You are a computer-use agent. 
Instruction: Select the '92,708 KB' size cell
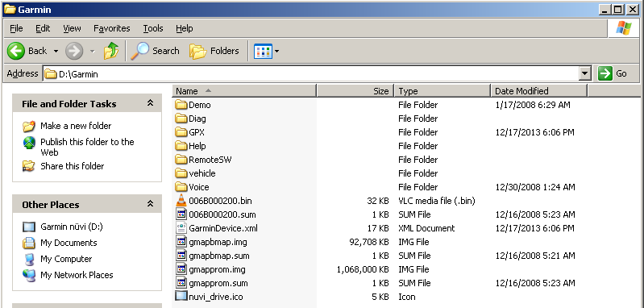point(368,242)
